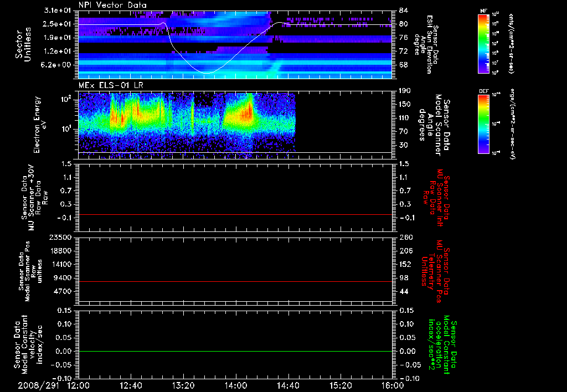Click the 98 telemetry tick value

[404, 278]
